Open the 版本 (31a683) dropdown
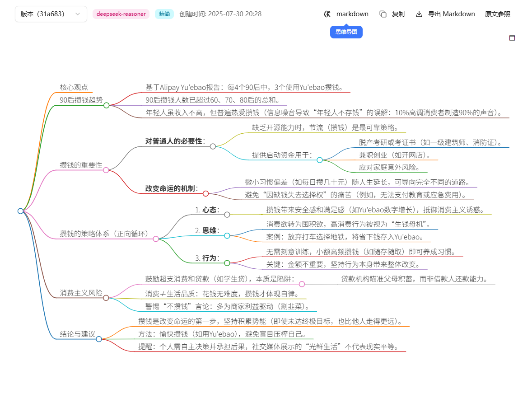 51,14
